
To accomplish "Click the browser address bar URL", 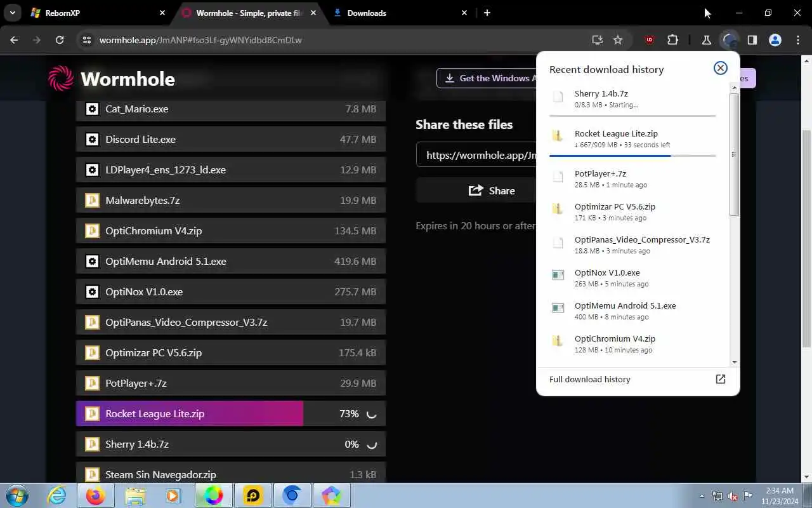I will (x=200, y=40).
